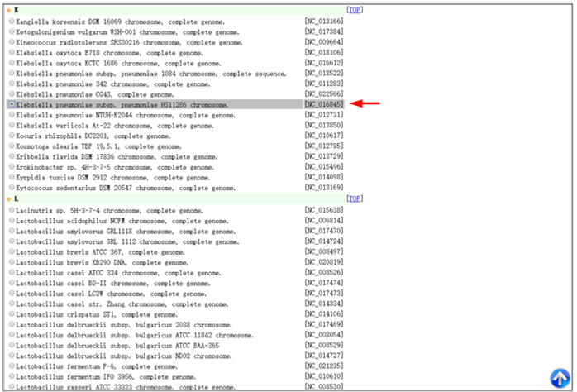Select Kangiella koreensis DSM 16069 radio button
This screenshot has width=577, height=392.
tap(12, 21)
